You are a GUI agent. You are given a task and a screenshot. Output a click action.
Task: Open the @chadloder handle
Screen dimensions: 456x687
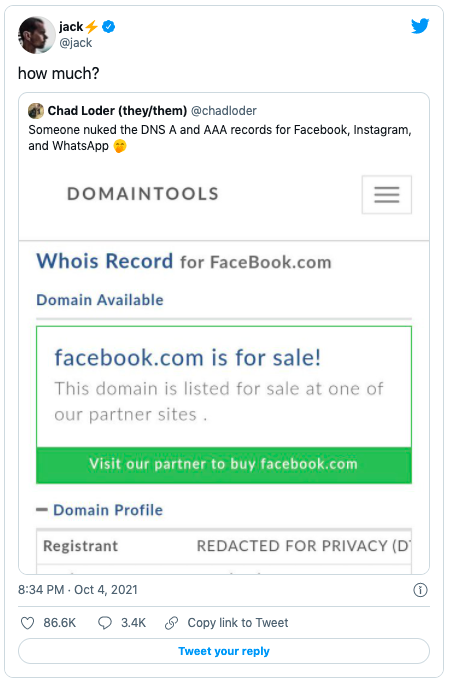[x=224, y=111]
